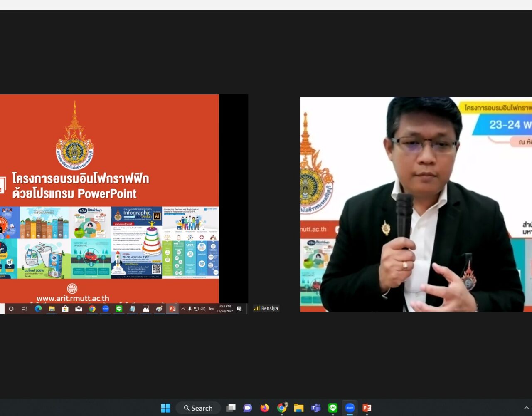Open PowerPoint from the bottom Windows taskbar

(x=367, y=408)
